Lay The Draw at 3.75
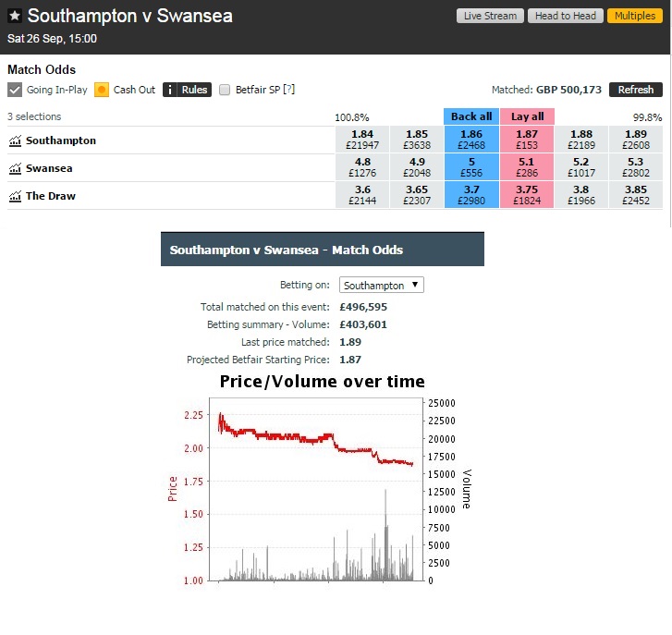This screenshot has height=635, width=672. [x=527, y=195]
